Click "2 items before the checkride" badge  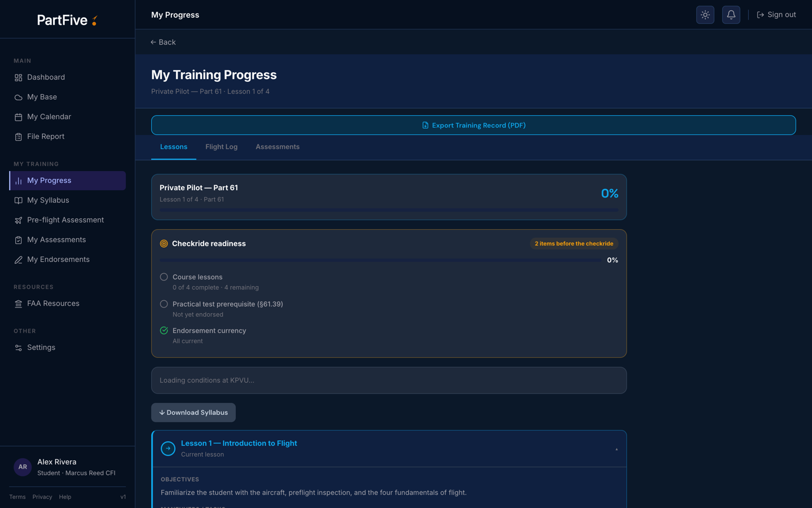(x=574, y=244)
